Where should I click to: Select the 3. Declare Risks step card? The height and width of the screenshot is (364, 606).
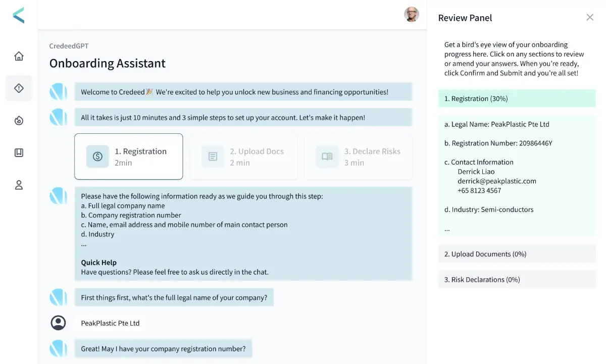click(358, 157)
